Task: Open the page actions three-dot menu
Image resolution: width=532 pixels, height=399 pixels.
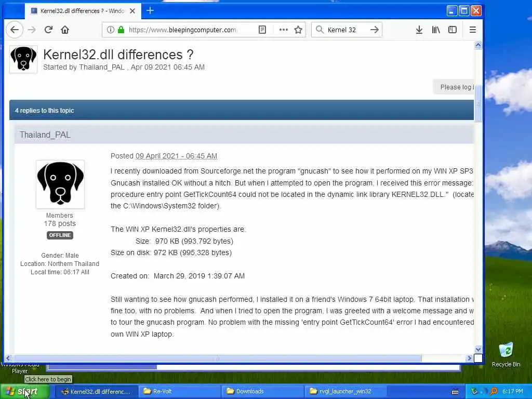Action: click(x=283, y=30)
